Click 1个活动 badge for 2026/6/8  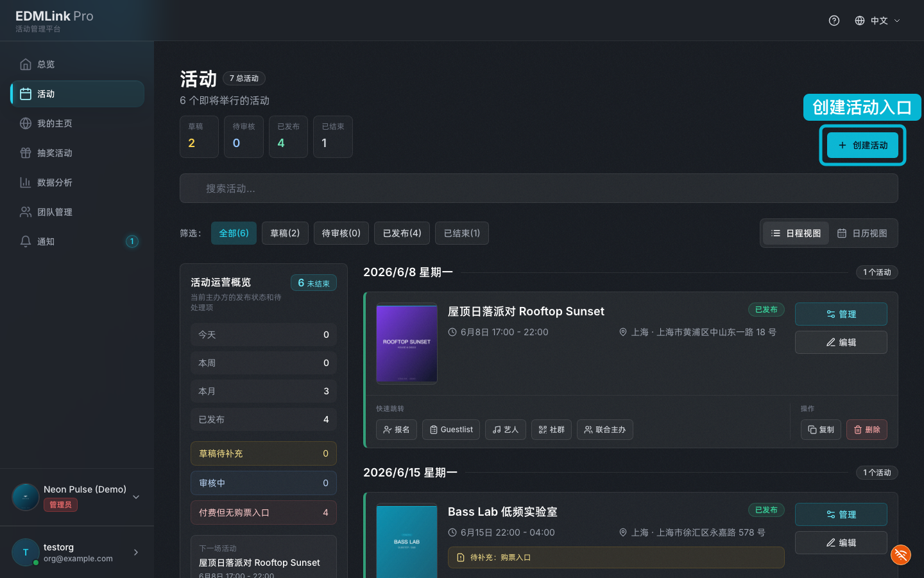877,272
